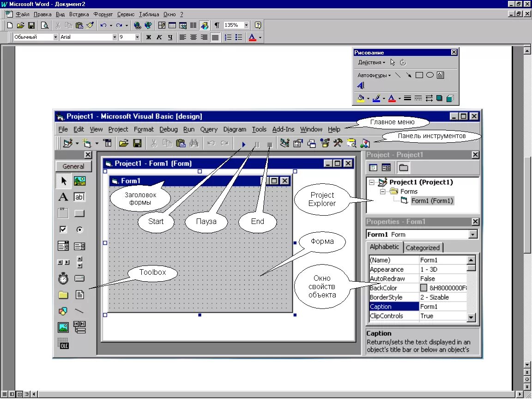Close the Рисование floating toolbar
Screen dimensions: 532x399
pyautogui.click(x=454, y=52)
